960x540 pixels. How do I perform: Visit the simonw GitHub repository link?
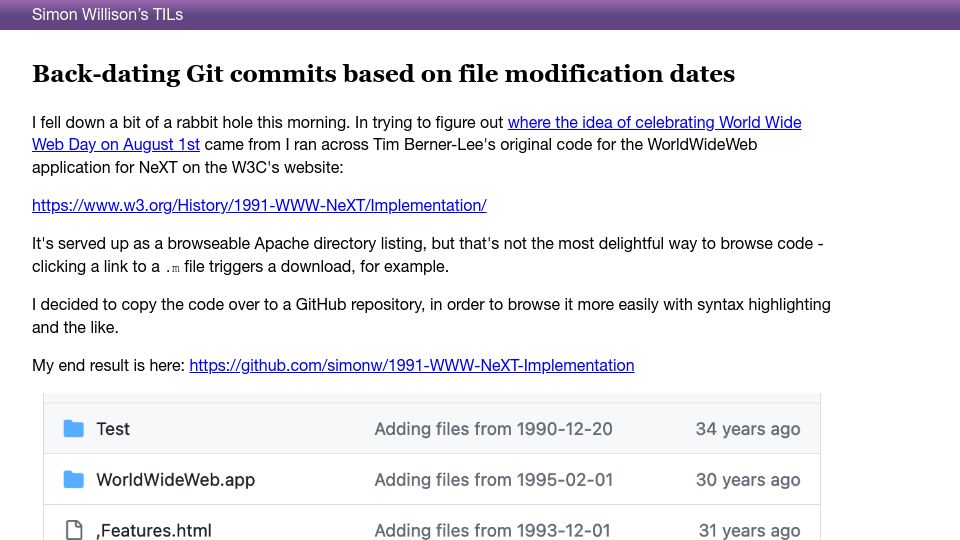pyautogui.click(x=411, y=366)
